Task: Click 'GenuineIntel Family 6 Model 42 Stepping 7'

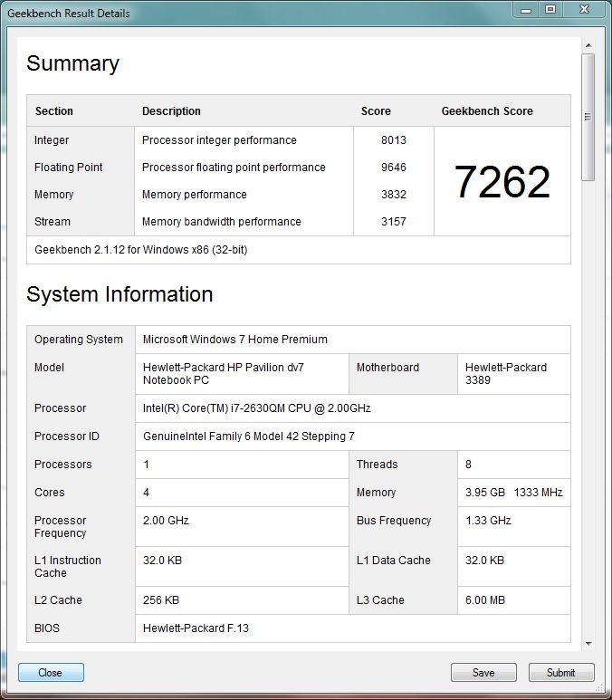Action: pyautogui.click(x=249, y=436)
